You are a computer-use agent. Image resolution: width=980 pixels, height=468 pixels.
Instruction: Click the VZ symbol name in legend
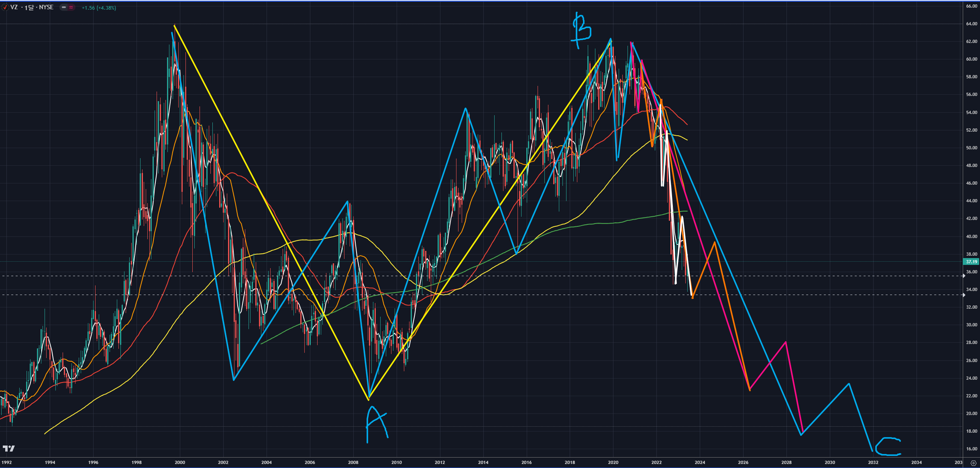14,7
